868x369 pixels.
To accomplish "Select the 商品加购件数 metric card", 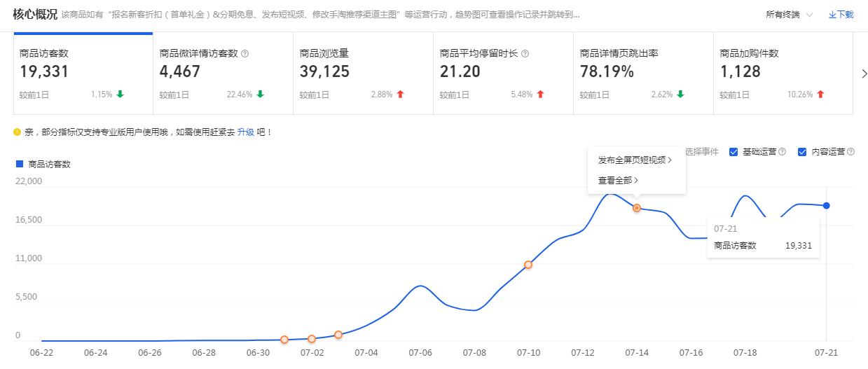I will [x=783, y=74].
